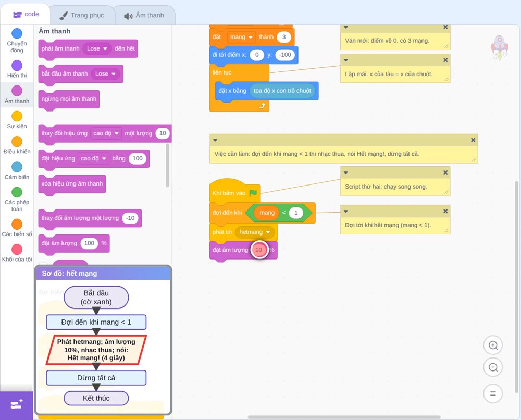The width and height of the screenshot is (521, 420).
Task: Open the 'mang' variable dropdown in đặt block
Action: pos(241,37)
